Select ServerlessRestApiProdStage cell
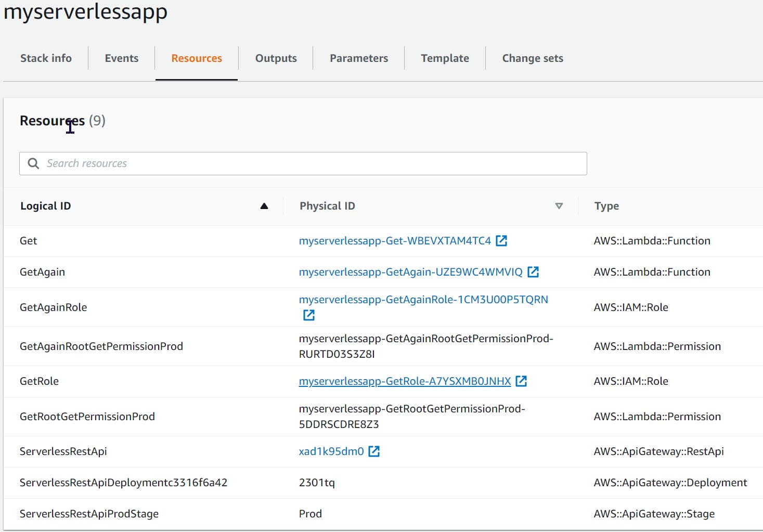 [89, 514]
